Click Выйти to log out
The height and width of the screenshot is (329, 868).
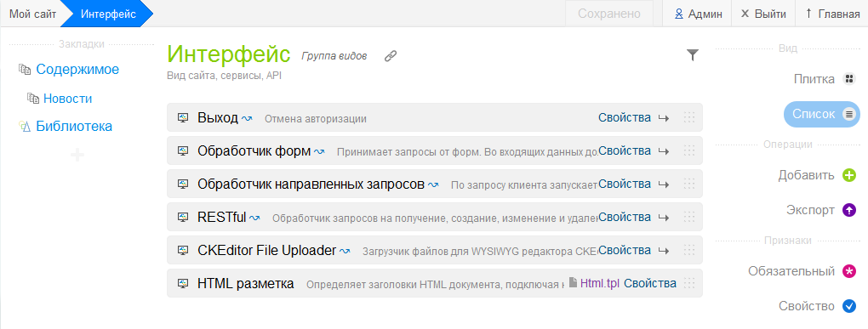tap(763, 14)
